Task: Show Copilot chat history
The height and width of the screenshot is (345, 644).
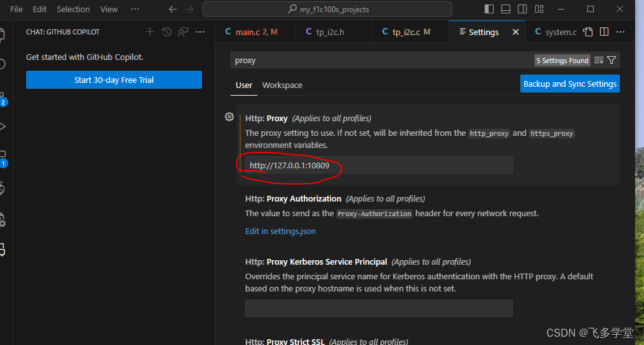Action: (x=166, y=32)
